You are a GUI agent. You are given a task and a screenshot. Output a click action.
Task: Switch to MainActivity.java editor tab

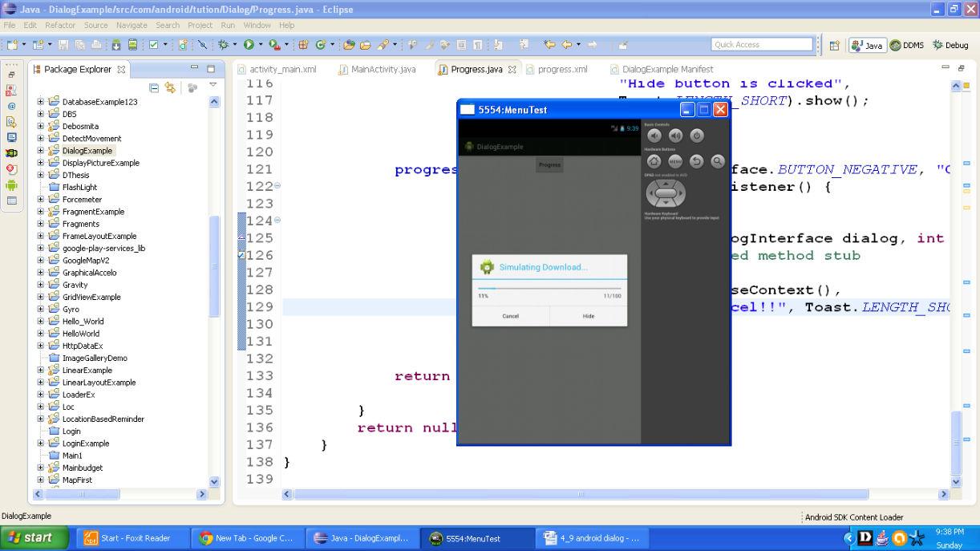click(377, 70)
